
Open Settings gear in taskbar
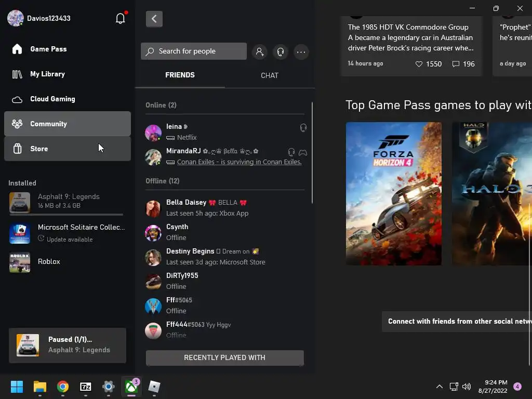point(109,387)
